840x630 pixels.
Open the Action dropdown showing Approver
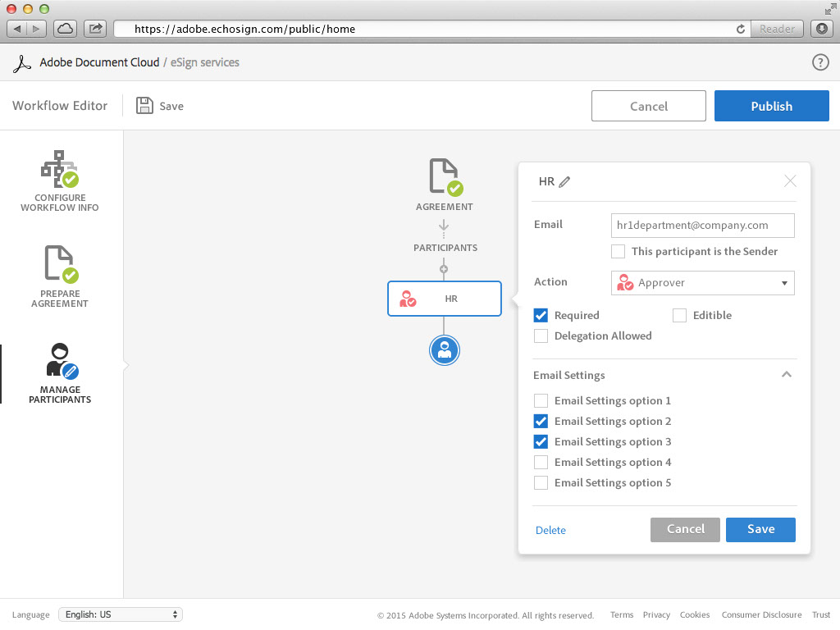coord(703,283)
